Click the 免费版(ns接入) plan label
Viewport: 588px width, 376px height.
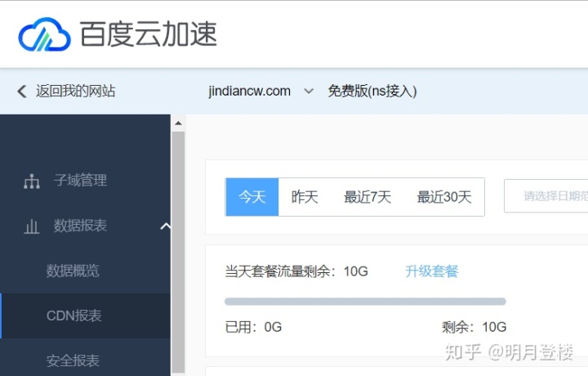coord(372,92)
